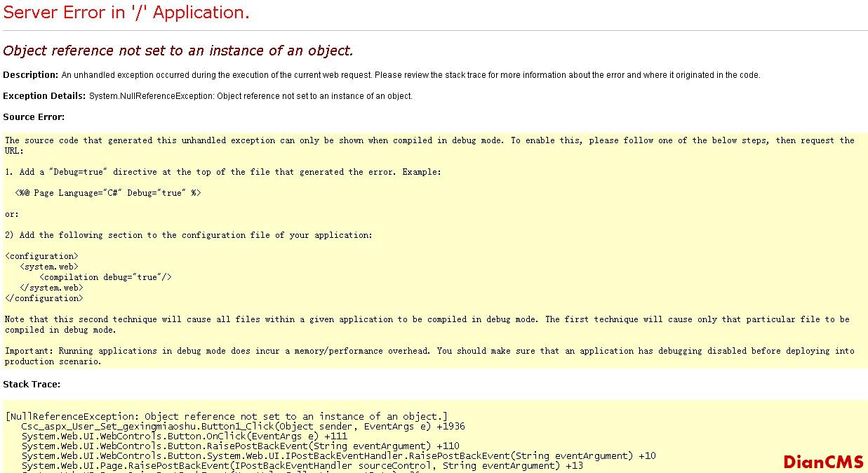The image size is (868, 473).
Task: Click the compilation debug="true" line
Action: (x=105, y=277)
